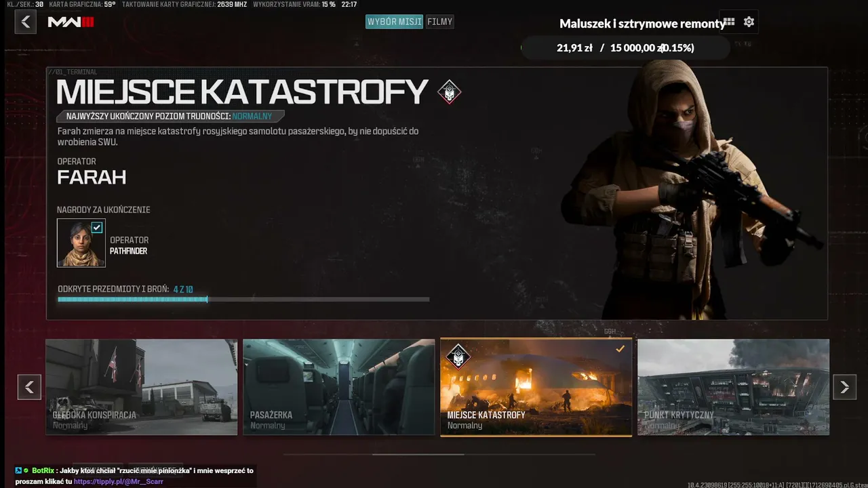Open the grid menu icon
868x488 pixels.
click(730, 22)
